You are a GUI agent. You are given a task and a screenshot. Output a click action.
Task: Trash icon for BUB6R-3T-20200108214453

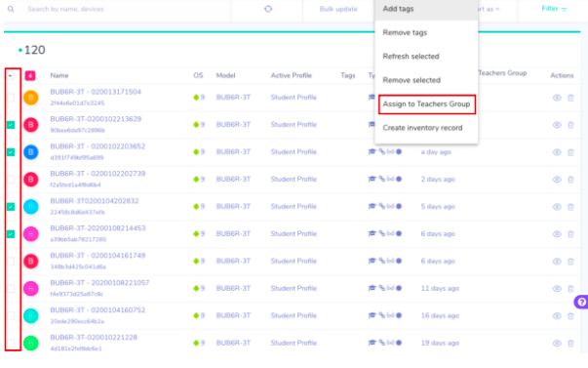570,234
